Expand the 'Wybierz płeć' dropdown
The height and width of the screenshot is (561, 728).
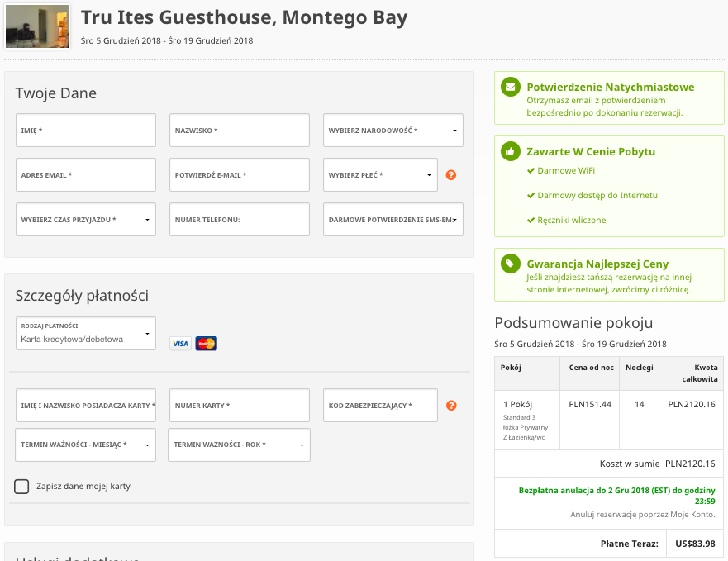380,175
